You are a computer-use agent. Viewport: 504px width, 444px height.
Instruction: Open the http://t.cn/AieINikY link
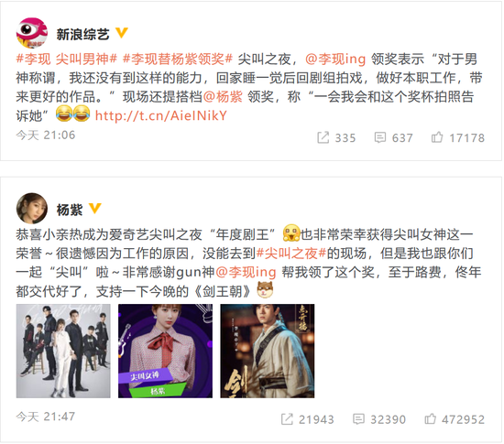161,115
